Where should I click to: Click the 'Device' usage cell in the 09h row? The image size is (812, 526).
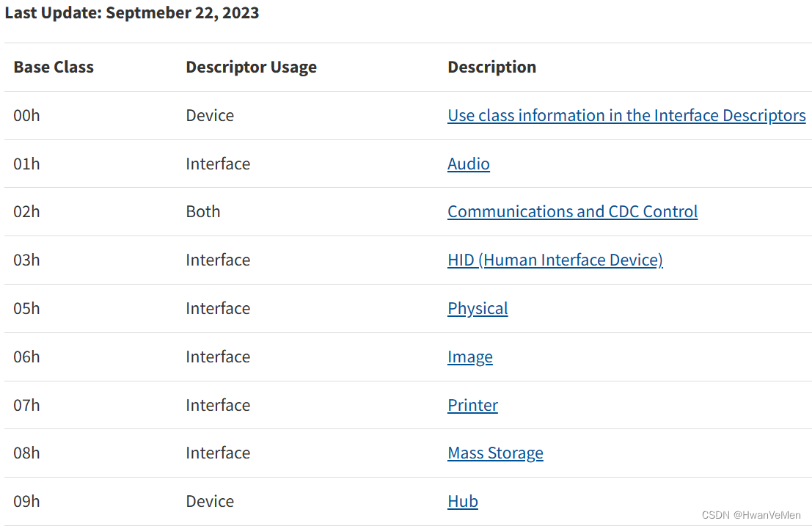click(210, 501)
